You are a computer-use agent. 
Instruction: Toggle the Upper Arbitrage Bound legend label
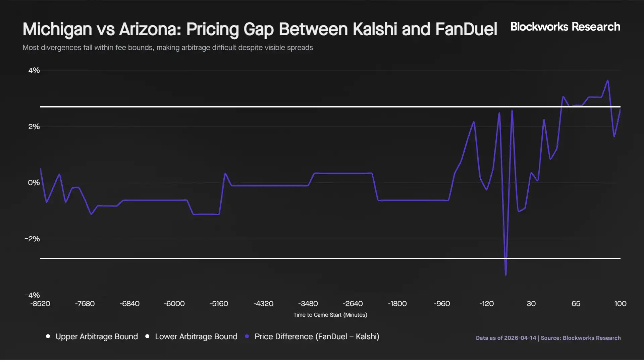(97, 337)
